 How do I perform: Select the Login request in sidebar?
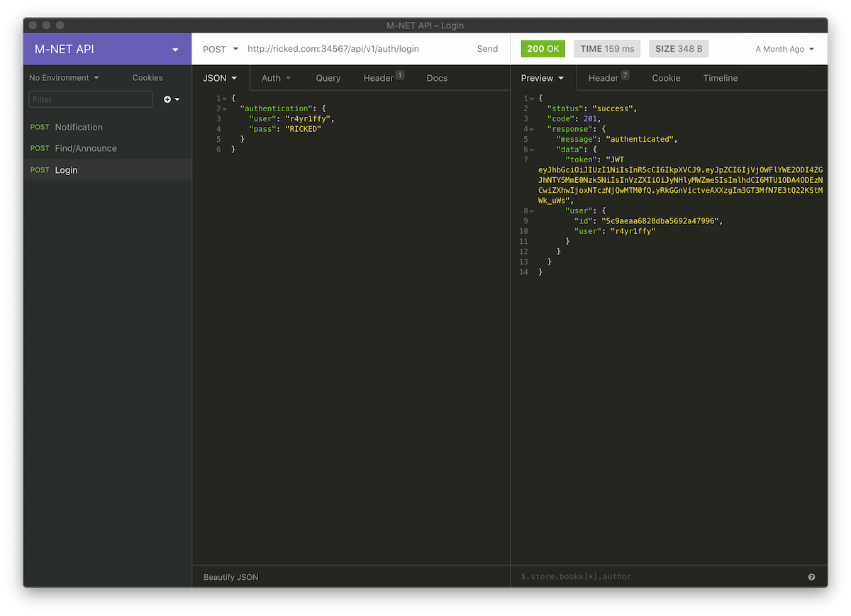click(x=107, y=170)
